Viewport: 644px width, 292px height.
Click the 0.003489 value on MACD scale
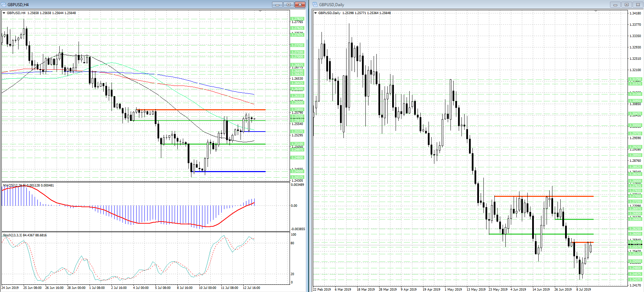tap(297, 185)
